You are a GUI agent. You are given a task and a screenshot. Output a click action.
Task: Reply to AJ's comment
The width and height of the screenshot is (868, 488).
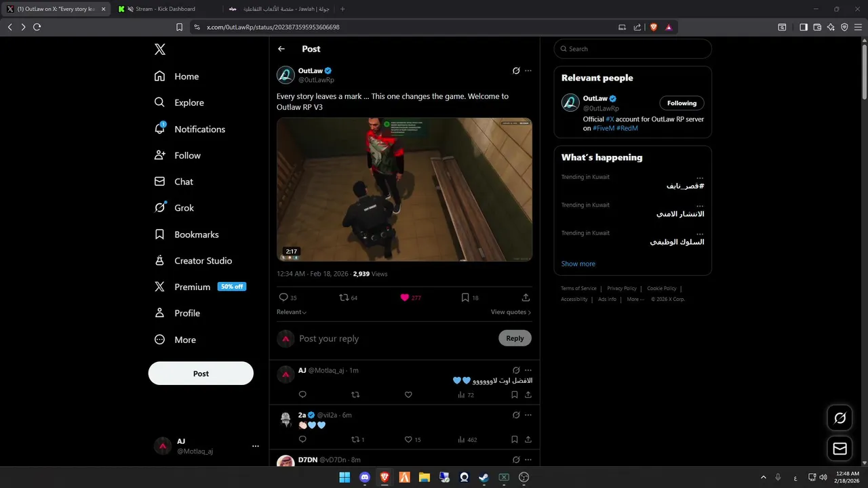(x=302, y=394)
